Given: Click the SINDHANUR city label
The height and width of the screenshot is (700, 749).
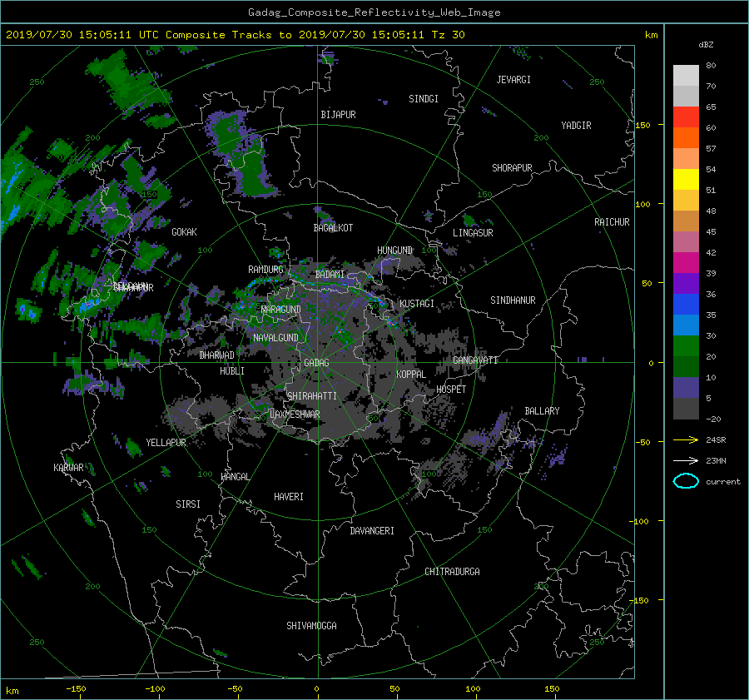Looking at the screenshot, I should (513, 300).
